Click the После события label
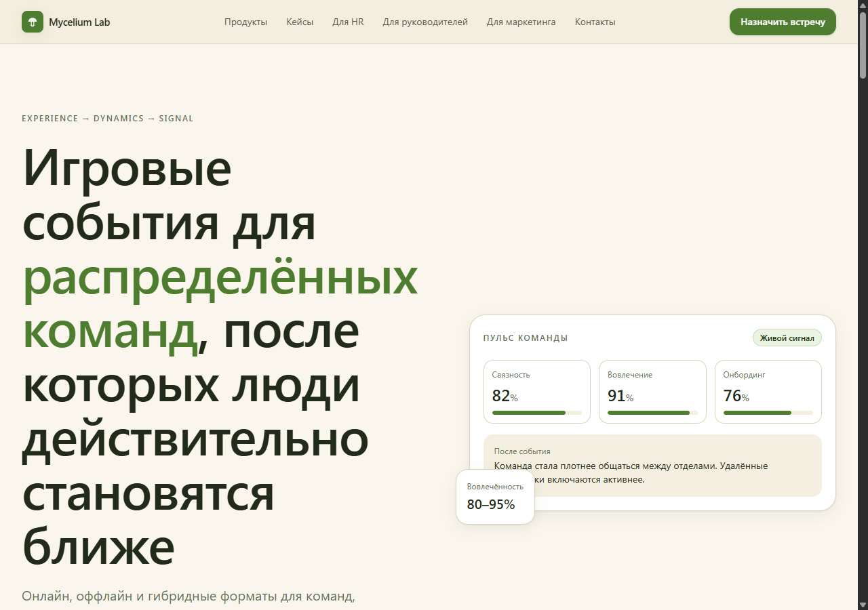 point(522,451)
